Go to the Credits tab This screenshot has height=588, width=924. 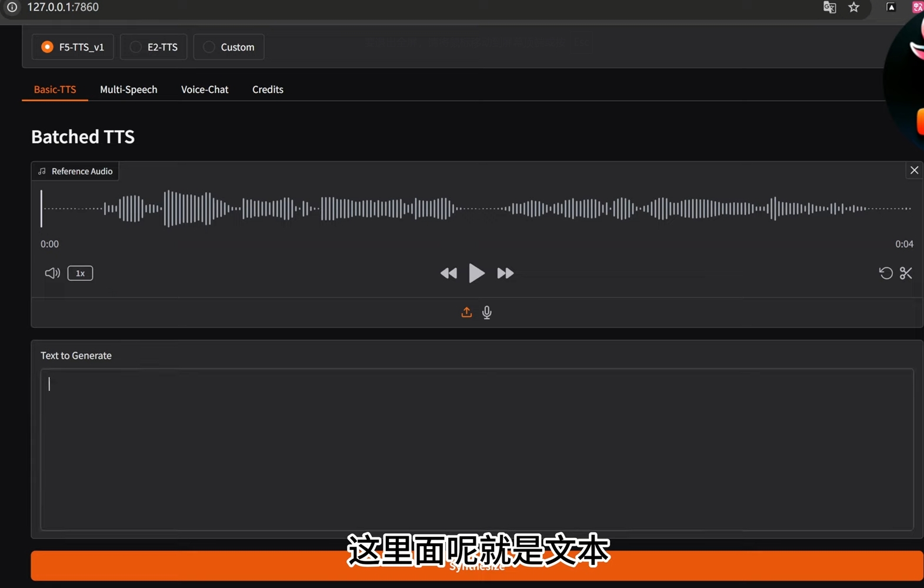click(x=268, y=89)
